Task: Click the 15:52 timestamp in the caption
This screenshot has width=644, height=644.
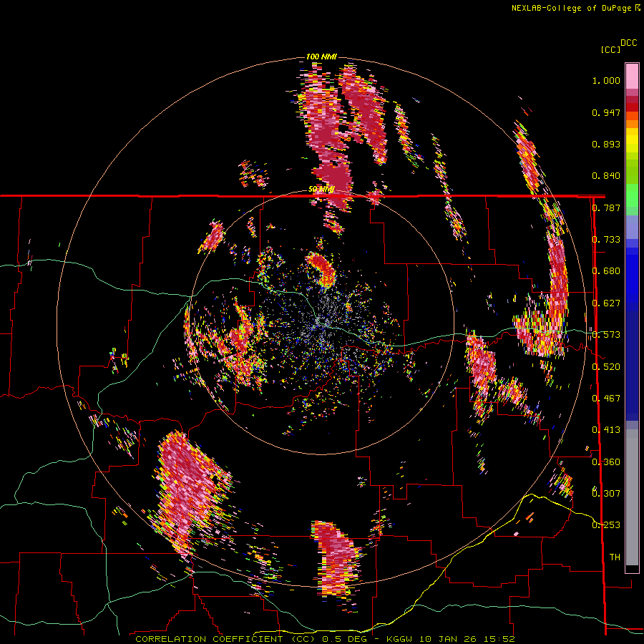Action: 499,639
